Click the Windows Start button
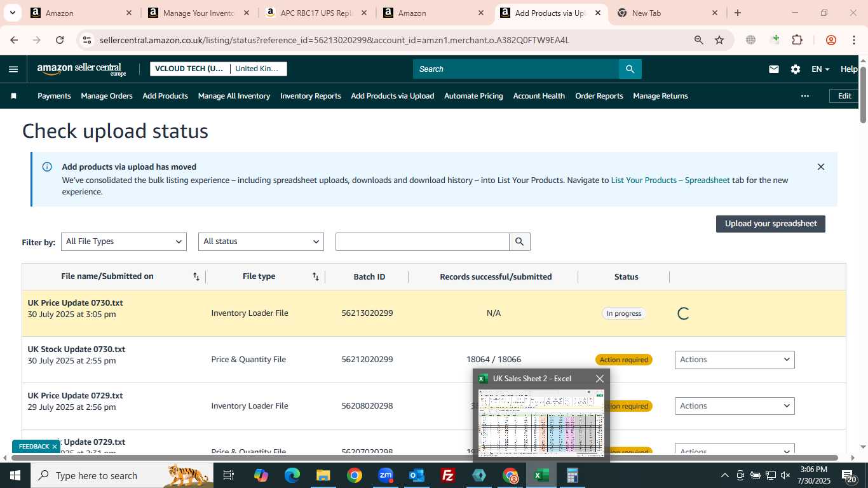 tap(15, 475)
